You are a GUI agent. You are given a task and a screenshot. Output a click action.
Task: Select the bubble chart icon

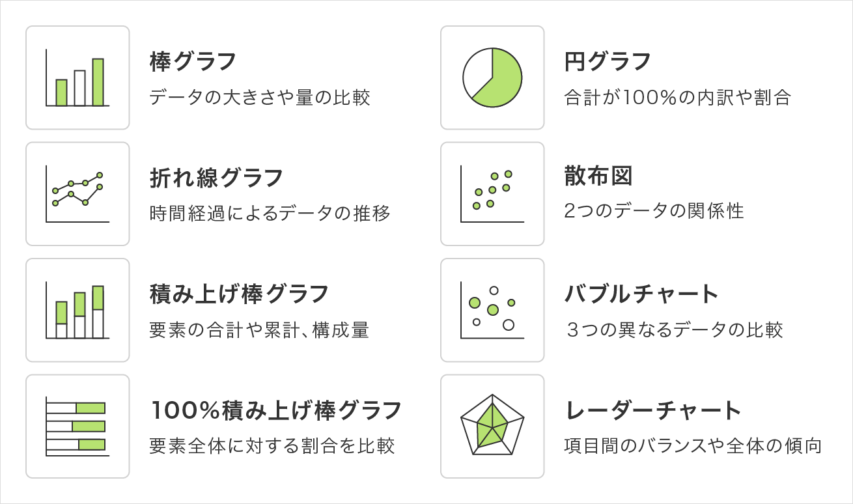pos(492,310)
